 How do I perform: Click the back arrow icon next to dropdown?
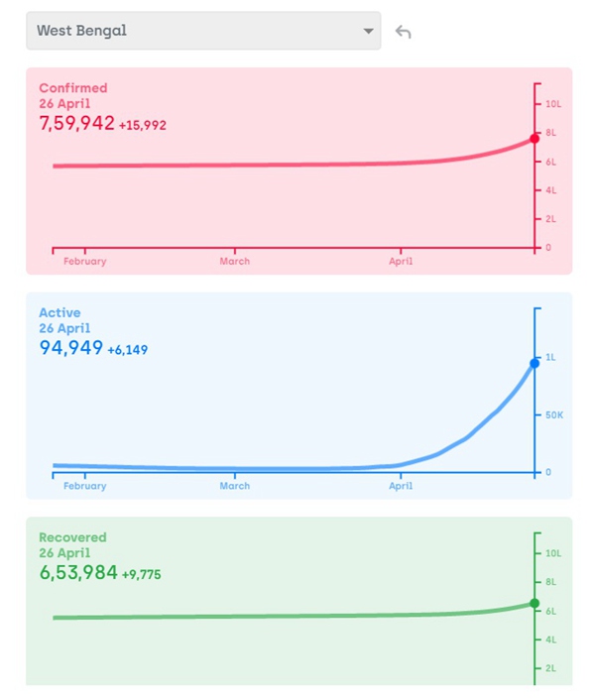403,32
